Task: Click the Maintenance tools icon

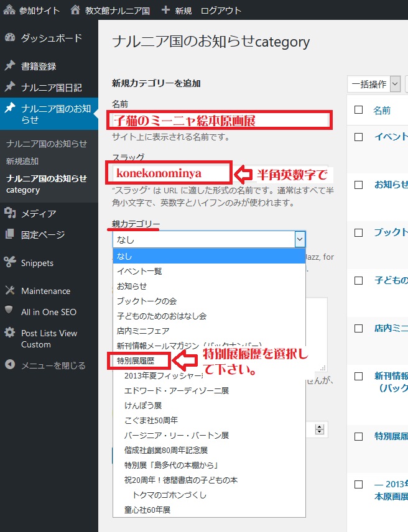Action: point(9,291)
